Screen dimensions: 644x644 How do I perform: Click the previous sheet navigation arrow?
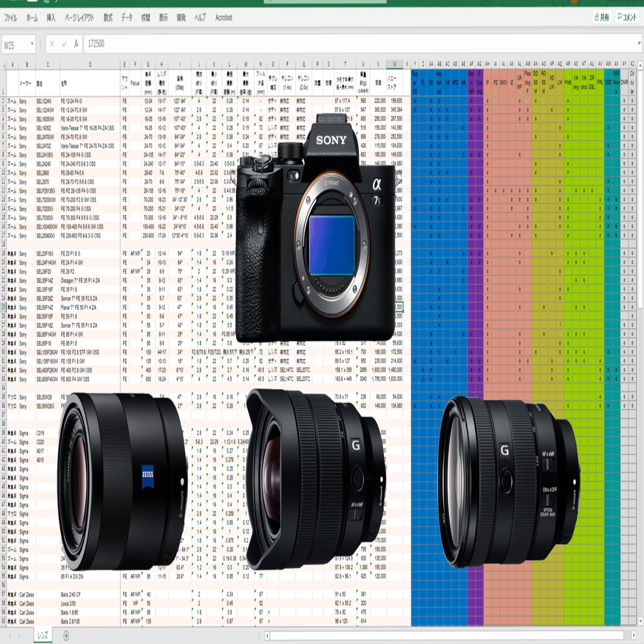pyautogui.click(x=10, y=636)
